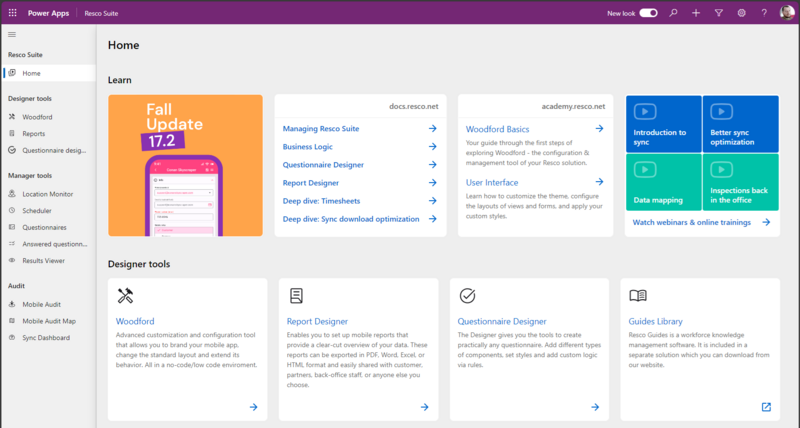Open the Power Apps waffle app launcher
Image resolution: width=800 pixels, height=428 pixels.
pos(12,13)
